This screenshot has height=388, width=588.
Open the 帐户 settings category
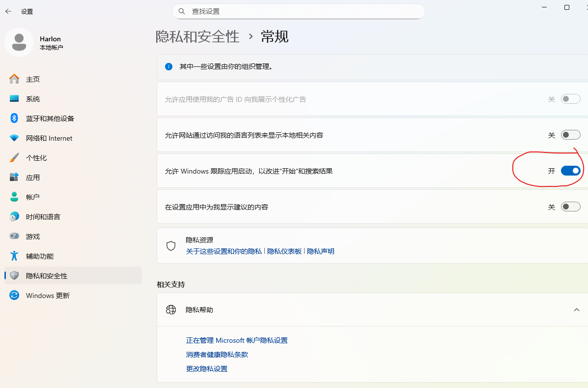32,197
